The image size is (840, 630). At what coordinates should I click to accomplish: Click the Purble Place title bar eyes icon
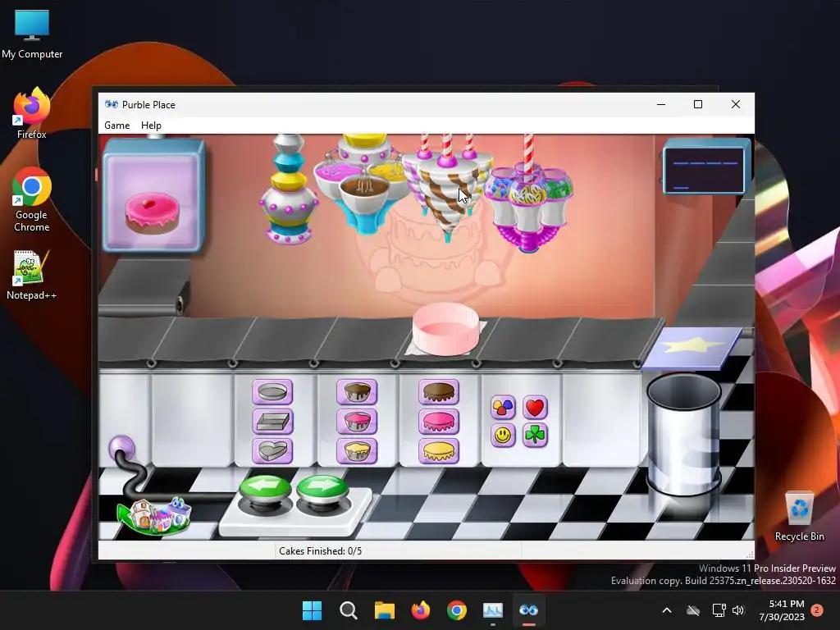pyautogui.click(x=112, y=104)
